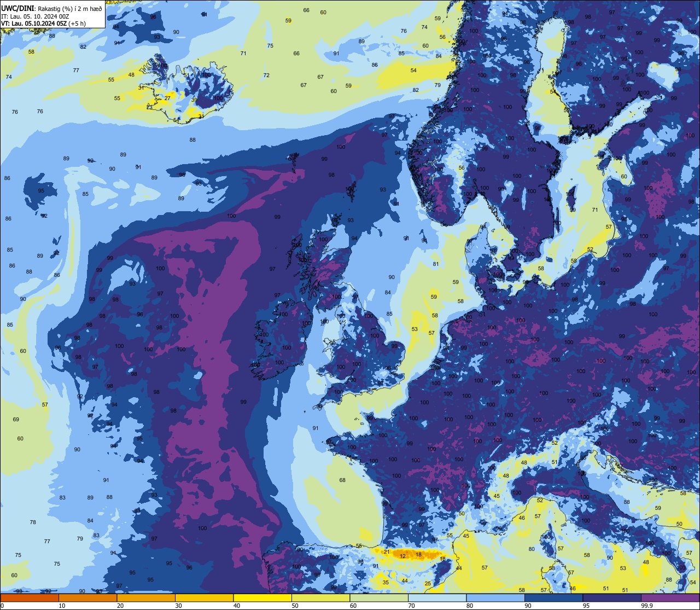Click the "81" value over the North Sea
Image resolution: width=700 pixels, height=610 pixels.
click(436, 264)
